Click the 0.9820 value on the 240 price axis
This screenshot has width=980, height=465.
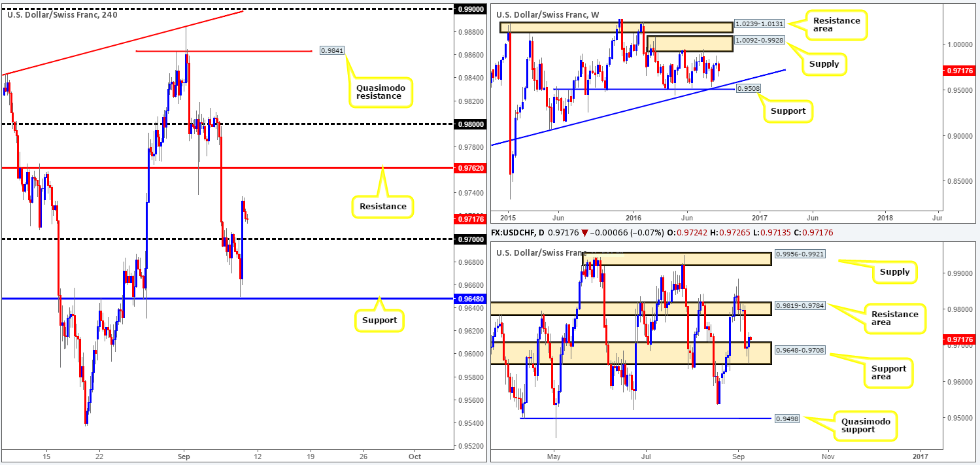471,101
